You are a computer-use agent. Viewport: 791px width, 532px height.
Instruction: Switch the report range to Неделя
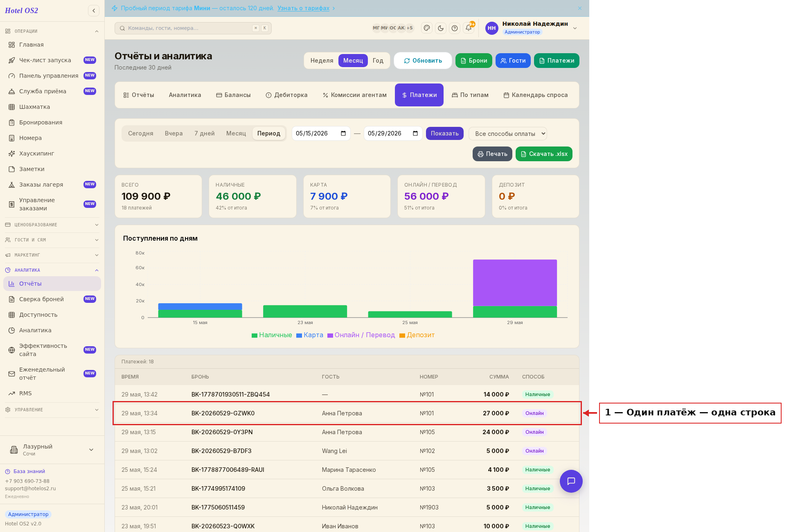322,61
